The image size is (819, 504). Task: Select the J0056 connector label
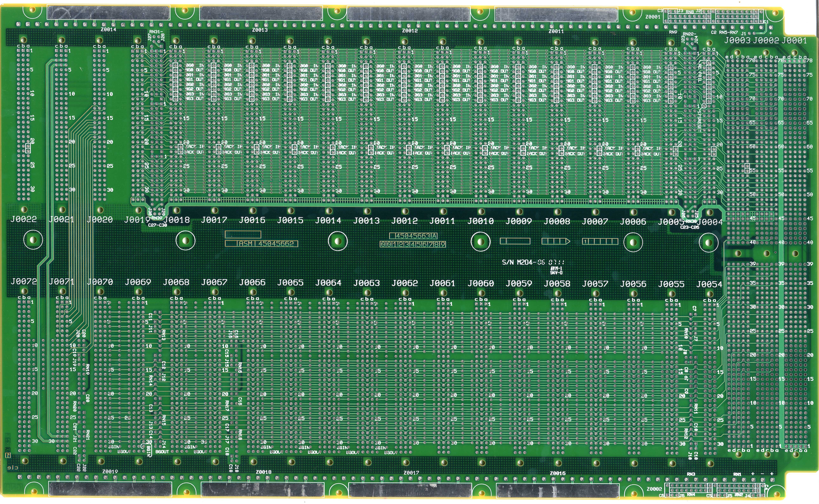tap(633, 284)
